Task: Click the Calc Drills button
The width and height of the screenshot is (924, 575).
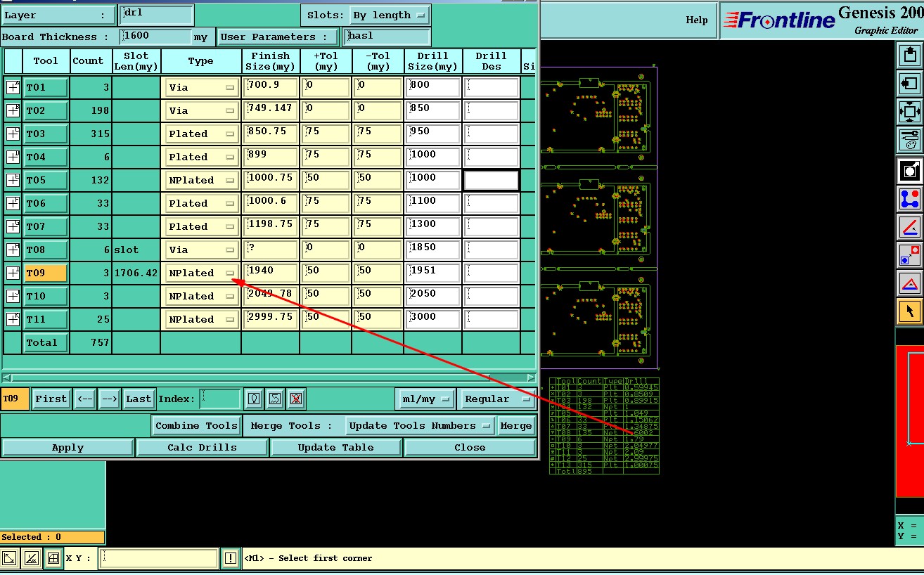Action: [x=202, y=448]
